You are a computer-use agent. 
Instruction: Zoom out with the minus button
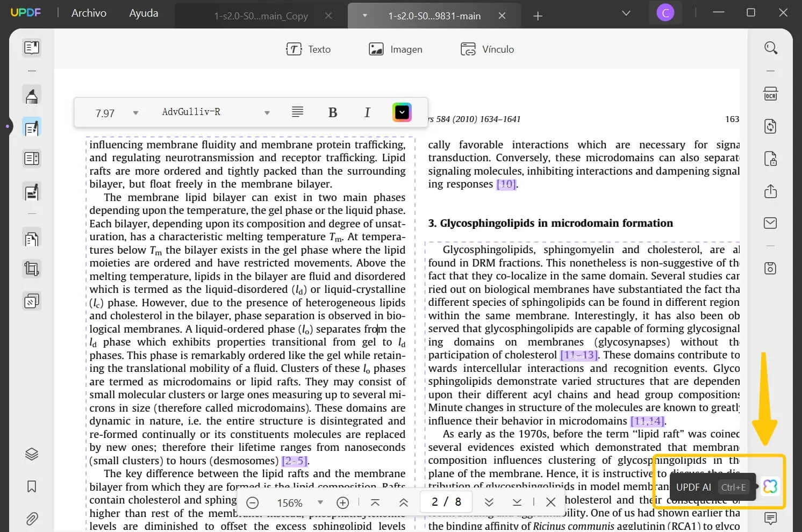[x=252, y=503]
